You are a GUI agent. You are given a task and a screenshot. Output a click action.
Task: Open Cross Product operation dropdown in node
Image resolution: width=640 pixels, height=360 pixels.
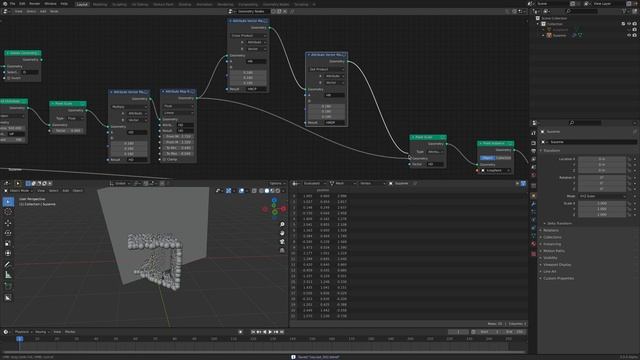(249, 36)
